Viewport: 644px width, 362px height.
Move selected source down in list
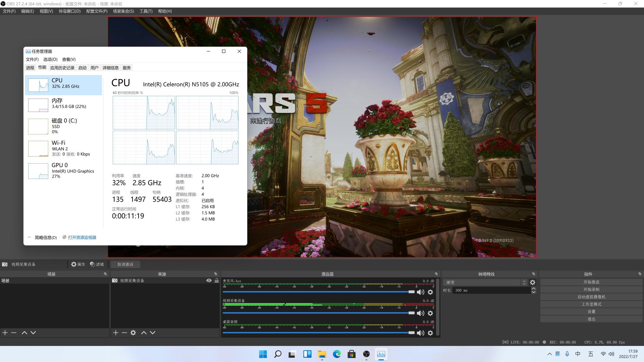(x=153, y=333)
